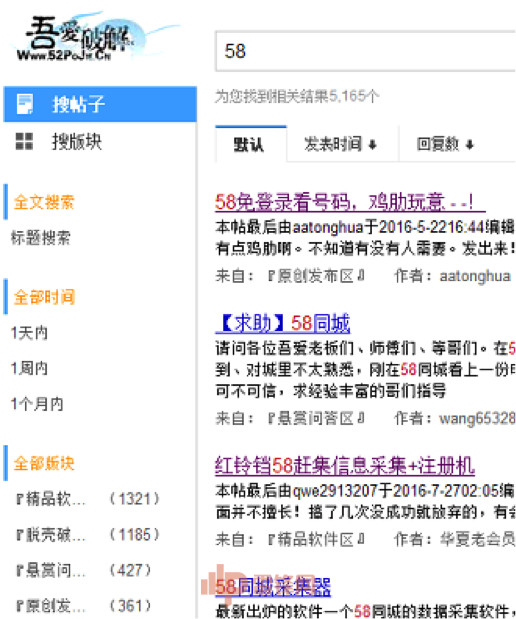Select the 搜帖子 sidebar option
516x619 pixels.
pyautogui.click(x=100, y=104)
